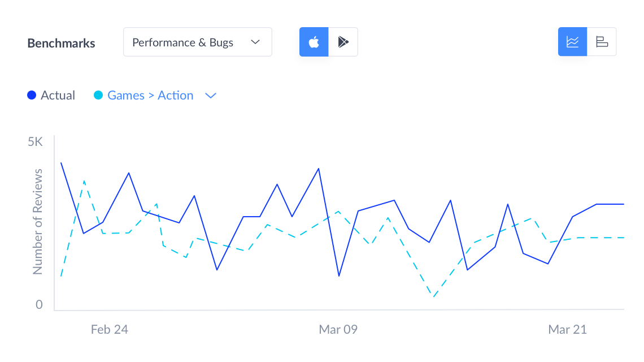Click the Number of Reviews axis title
This screenshot has height=362, width=644.
(38, 222)
